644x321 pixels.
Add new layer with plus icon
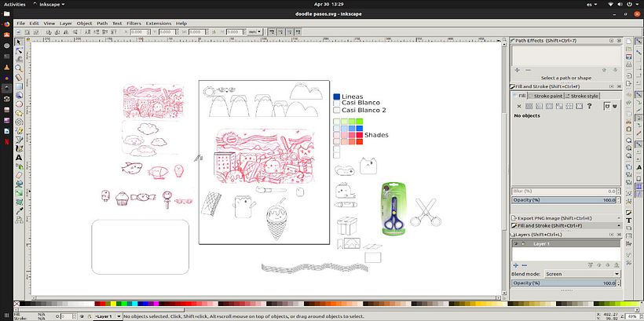pos(516,265)
